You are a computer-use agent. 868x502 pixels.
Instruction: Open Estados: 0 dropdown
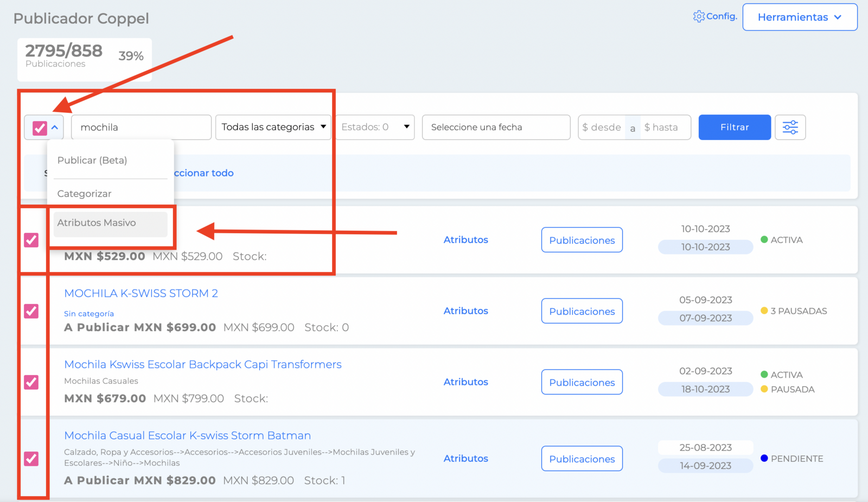(375, 127)
